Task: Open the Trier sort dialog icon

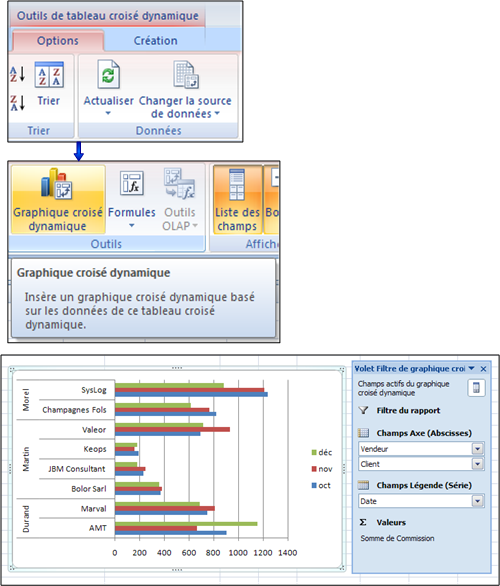Action: 49,74
